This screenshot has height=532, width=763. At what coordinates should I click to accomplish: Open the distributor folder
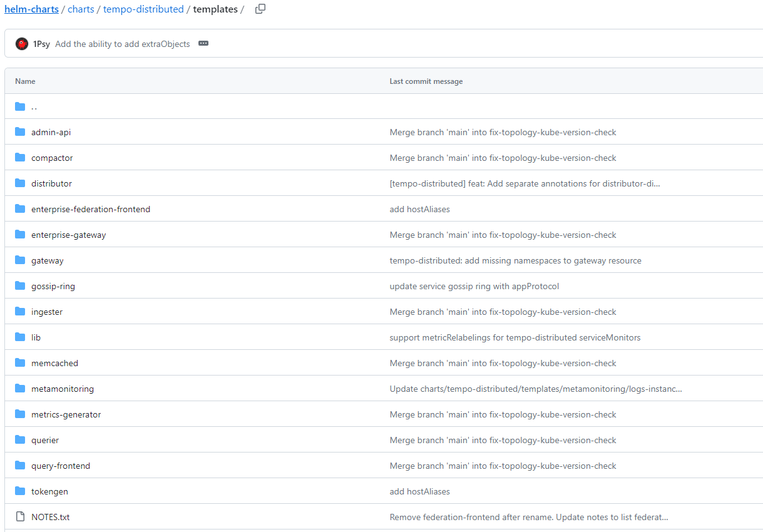(x=51, y=183)
